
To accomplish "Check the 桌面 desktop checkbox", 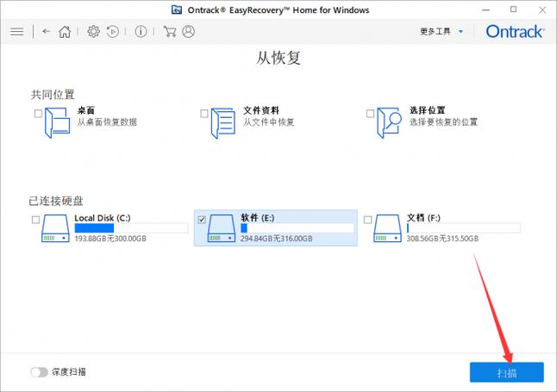I will click(x=38, y=114).
